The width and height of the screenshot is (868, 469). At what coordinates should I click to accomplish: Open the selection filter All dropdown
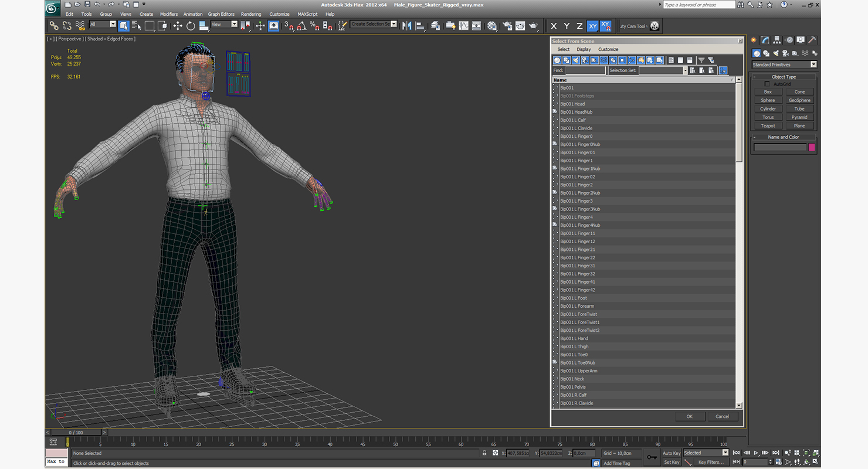click(103, 24)
